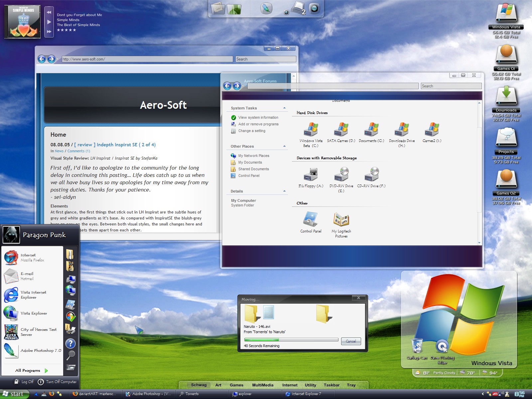The width and height of the screenshot is (532, 399).
Task: Expand the hidden system tray icons arrow
Action: pos(483,394)
